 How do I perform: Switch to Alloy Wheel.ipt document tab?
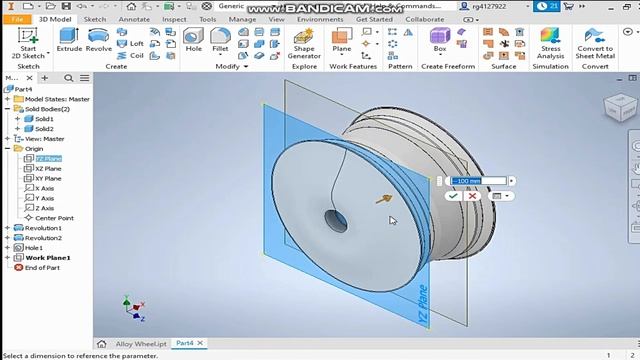coord(141,344)
